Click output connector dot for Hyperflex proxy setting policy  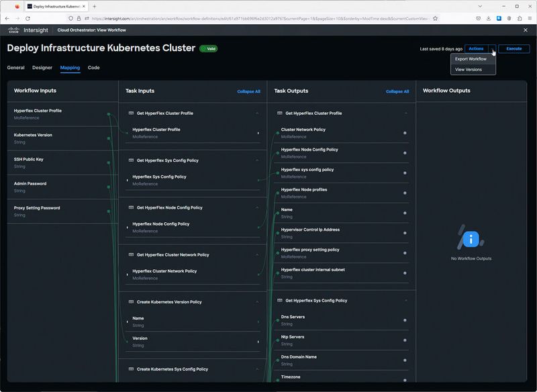405,253
